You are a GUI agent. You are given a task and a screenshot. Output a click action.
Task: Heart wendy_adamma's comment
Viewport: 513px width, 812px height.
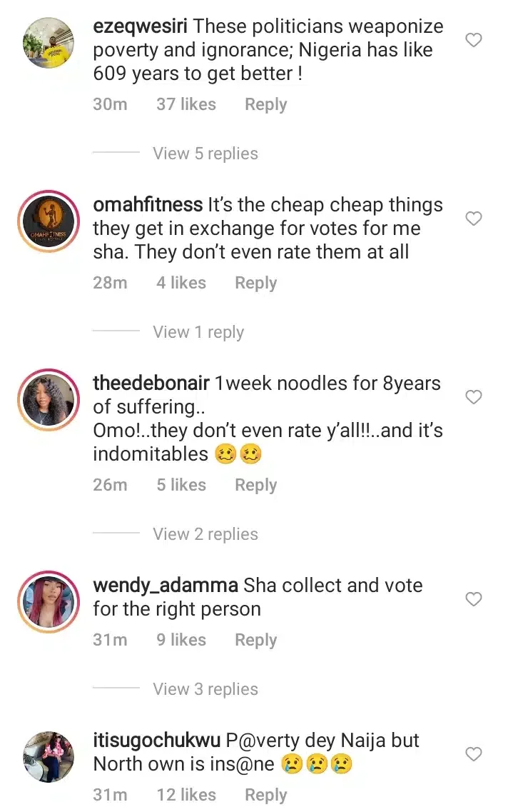(474, 599)
